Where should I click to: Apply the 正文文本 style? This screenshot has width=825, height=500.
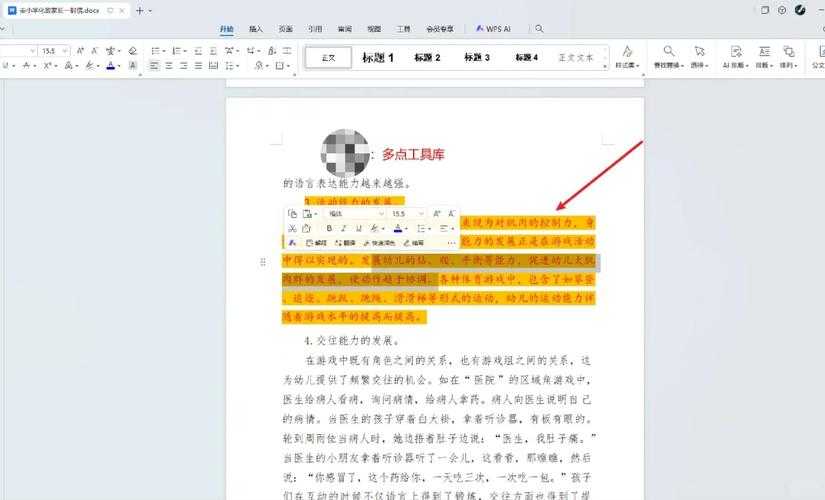[x=576, y=57]
